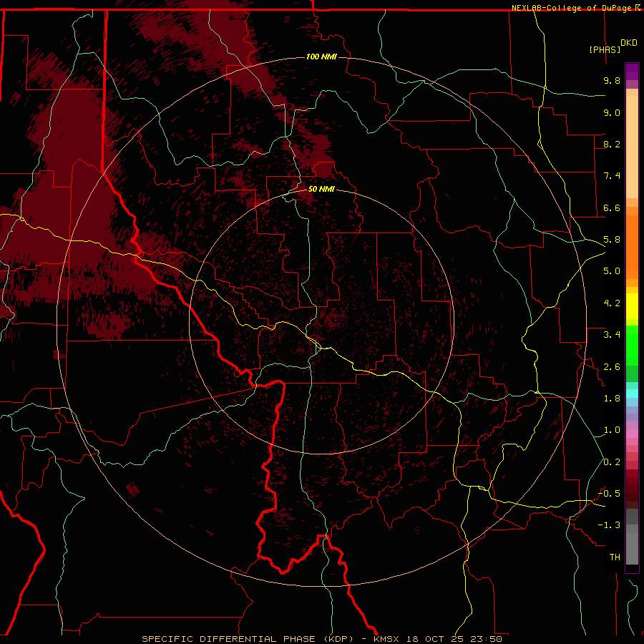
Task: Click the DKD label above the legend
Action: [x=628, y=43]
